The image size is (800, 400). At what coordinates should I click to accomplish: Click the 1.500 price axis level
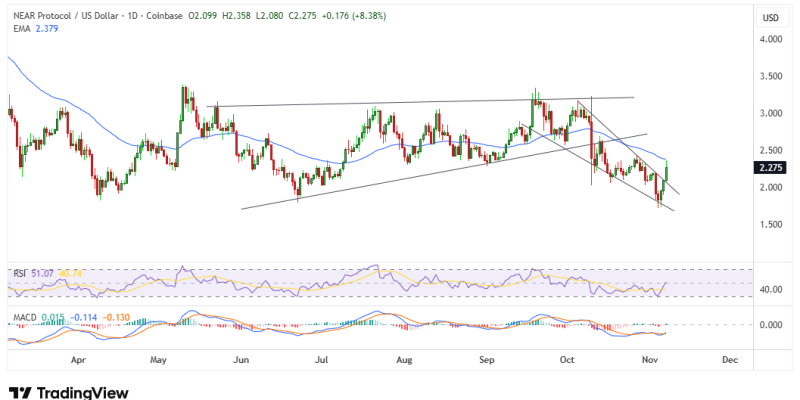click(768, 224)
